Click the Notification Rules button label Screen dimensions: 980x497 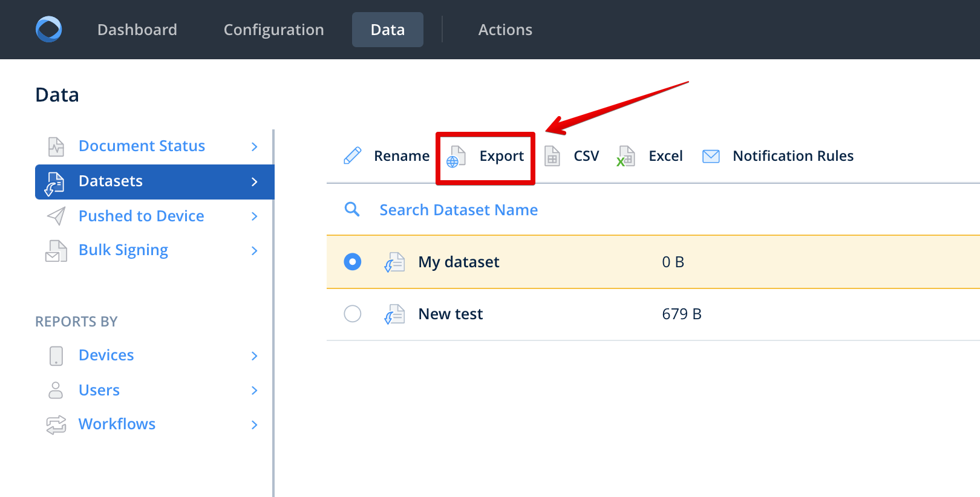793,156
